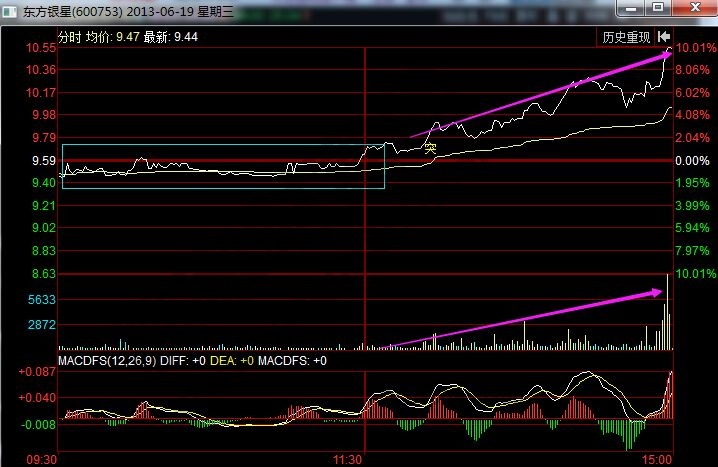
Task: Click the 5633 volume axis label
Action: pyautogui.click(x=40, y=299)
